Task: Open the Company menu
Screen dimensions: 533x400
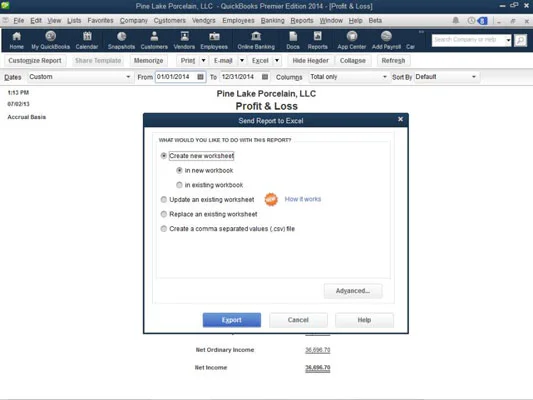Action: tap(134, 20)
